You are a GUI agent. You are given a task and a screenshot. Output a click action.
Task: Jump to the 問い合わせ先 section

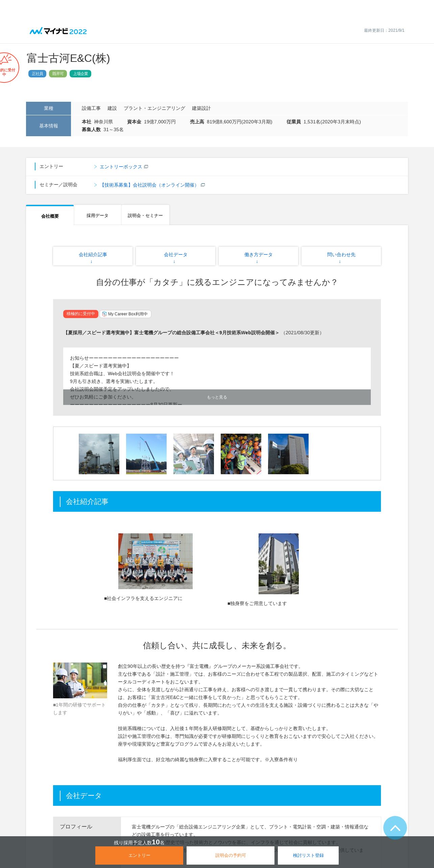[x=341, y=256]
